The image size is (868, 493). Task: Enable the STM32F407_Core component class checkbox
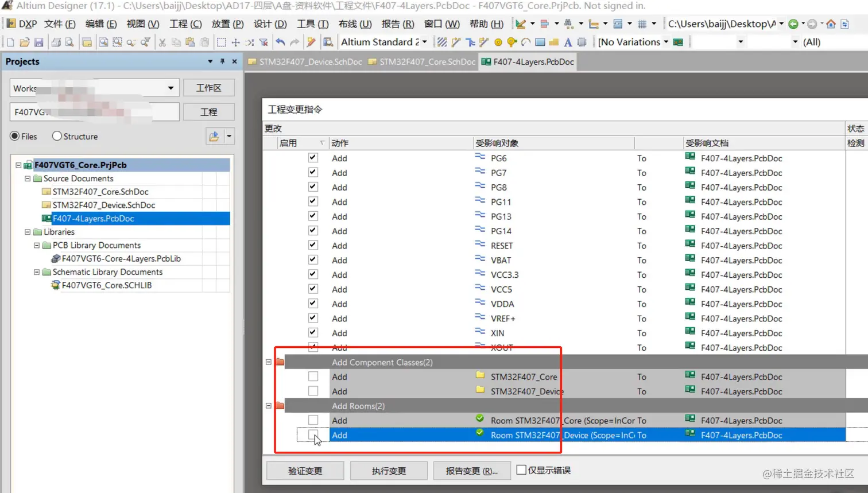(313, 376)
